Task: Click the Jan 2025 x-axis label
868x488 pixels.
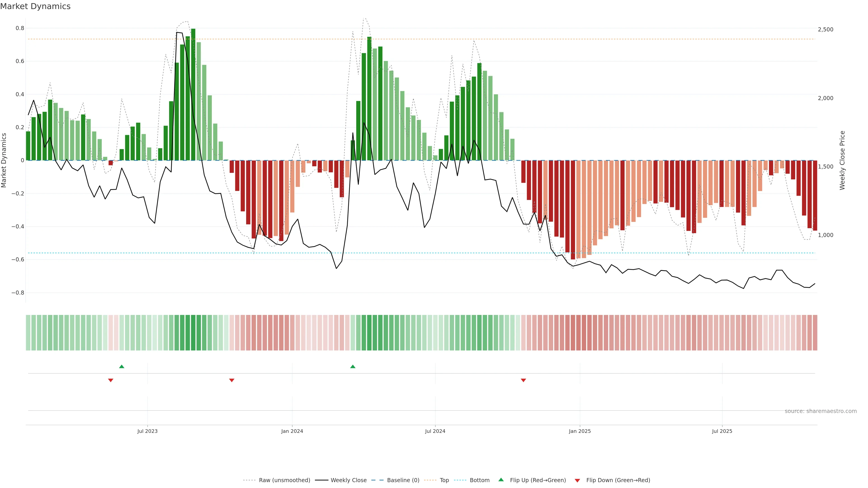Action: tap(580, 431)
